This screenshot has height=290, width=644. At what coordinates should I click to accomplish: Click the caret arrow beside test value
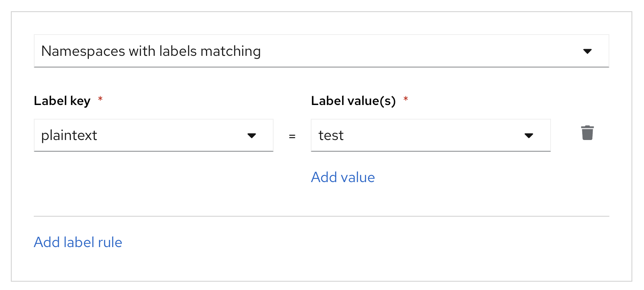click(528, 135)
